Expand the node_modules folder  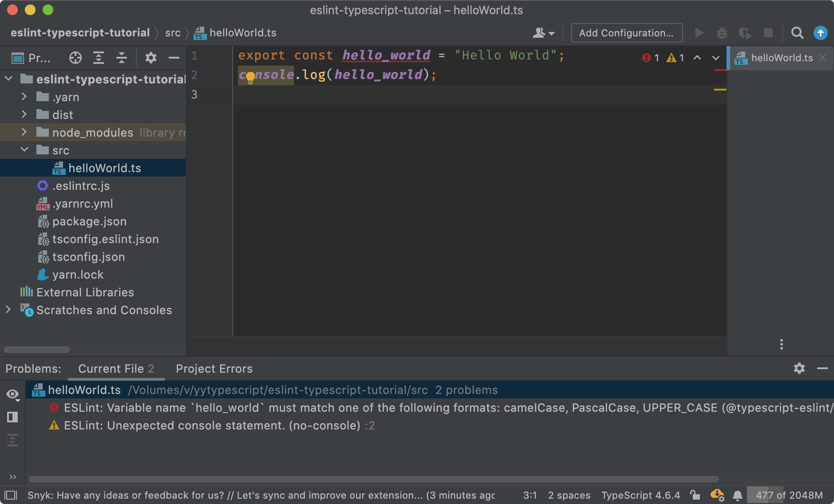click(24, 132)
